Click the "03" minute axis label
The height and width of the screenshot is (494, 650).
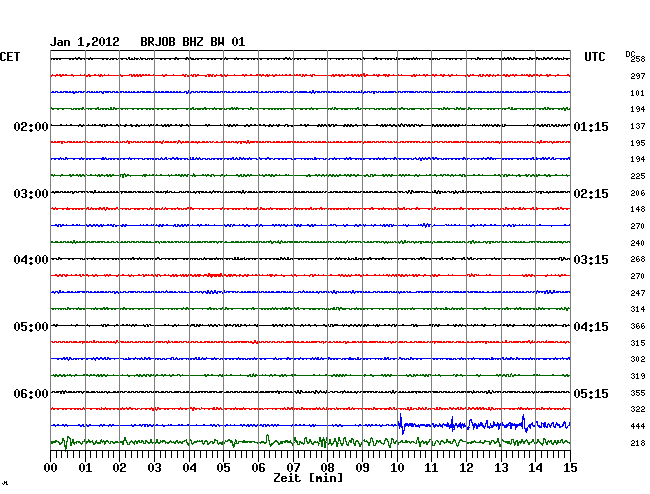pos(154,468)
